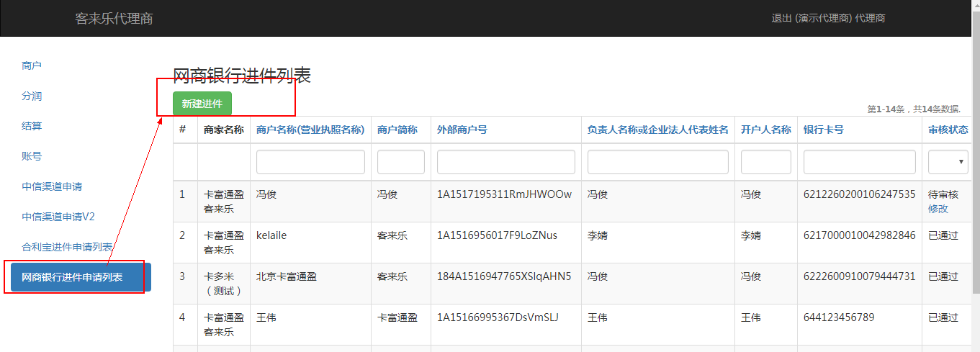Click external merchant number 1A15166995367DsVmSLJ
Image resolution: width=980 pixels, height=352 pixels.
(498, 317)
